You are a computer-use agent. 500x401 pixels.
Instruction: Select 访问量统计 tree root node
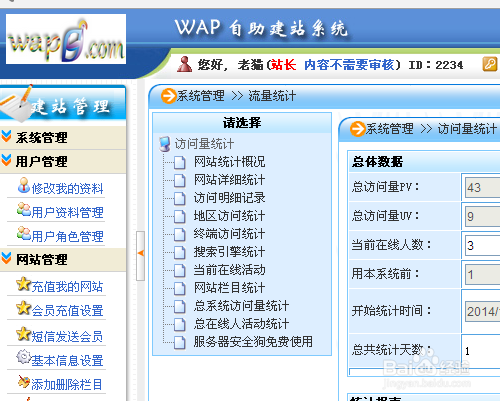[x=204, y=144]
